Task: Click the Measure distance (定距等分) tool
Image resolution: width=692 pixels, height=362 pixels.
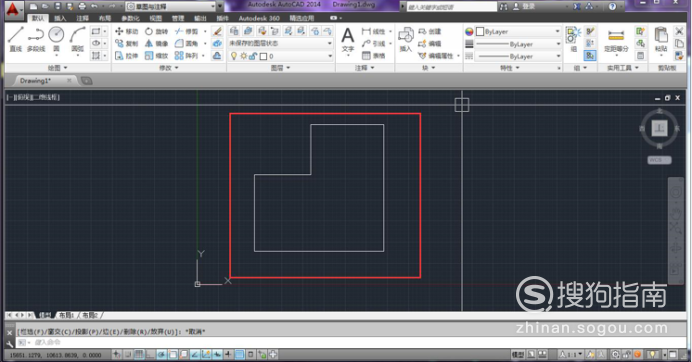Action: pyautogui.click(x=616, y=41)
